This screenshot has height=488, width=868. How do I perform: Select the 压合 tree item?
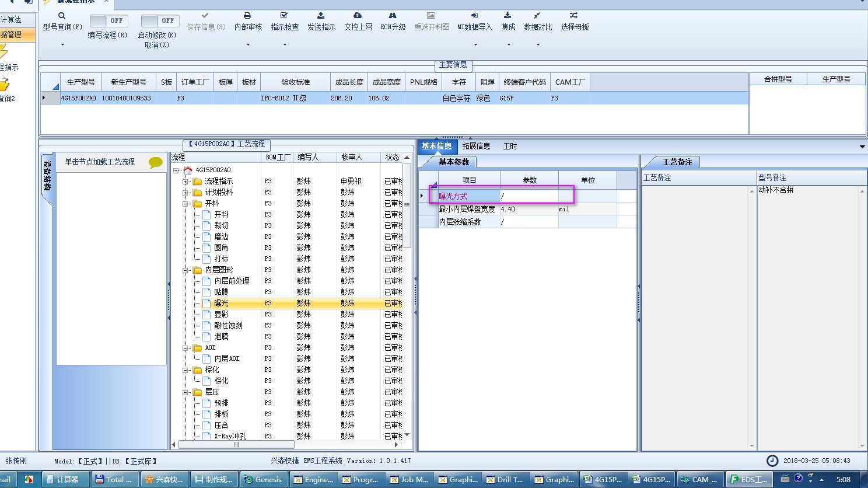pyautogui.click(x=221, y=426)
